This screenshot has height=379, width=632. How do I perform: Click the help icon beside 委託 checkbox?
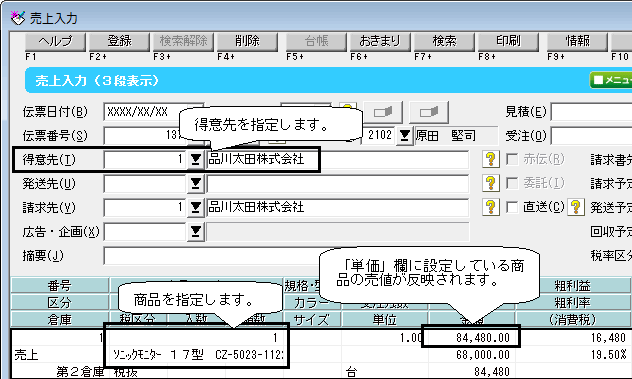coord(491,183)
